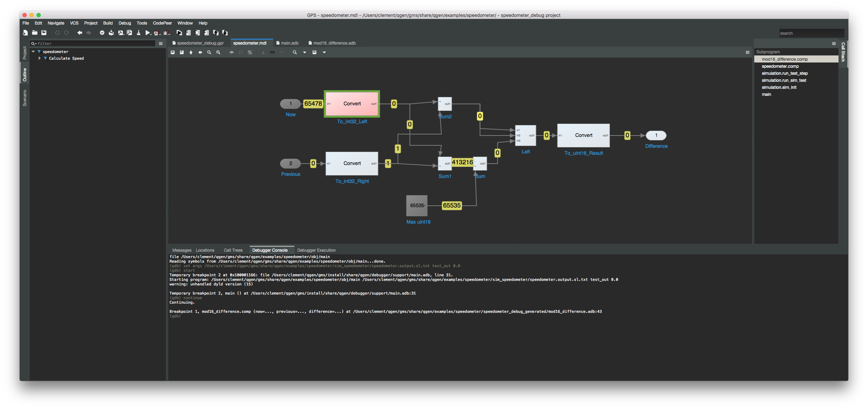Click the download-to-box icon in main toolbar

click(111, 33)
